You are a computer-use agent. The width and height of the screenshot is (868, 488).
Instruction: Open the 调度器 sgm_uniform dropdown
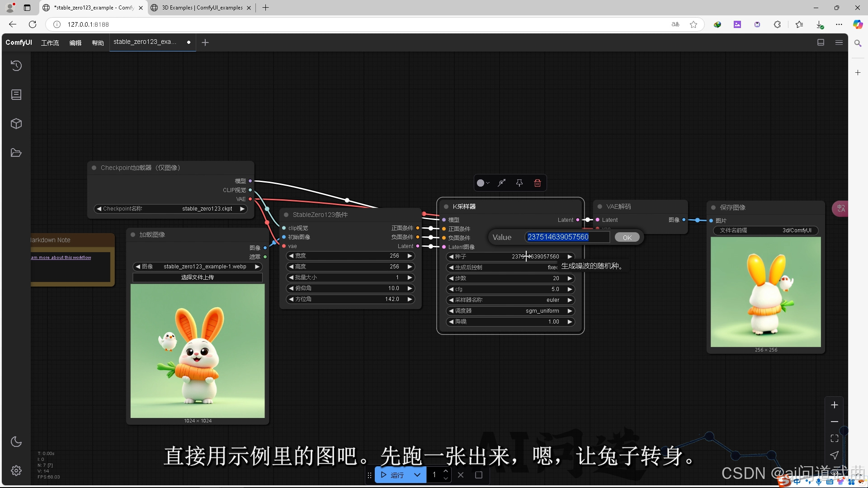[510, 311]
